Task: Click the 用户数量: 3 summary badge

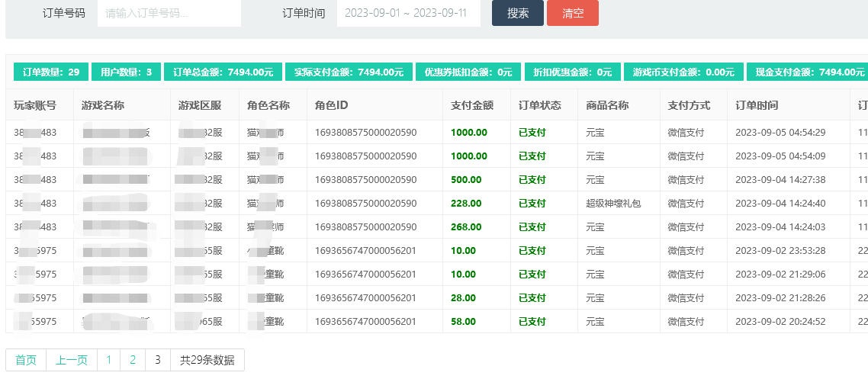Action: point(127,72)
